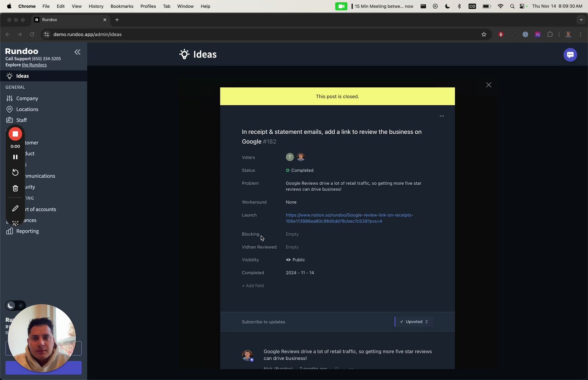Open the blue chat support bubble
588x380 pixels.
pyautogui.click(x=570, y=55)
